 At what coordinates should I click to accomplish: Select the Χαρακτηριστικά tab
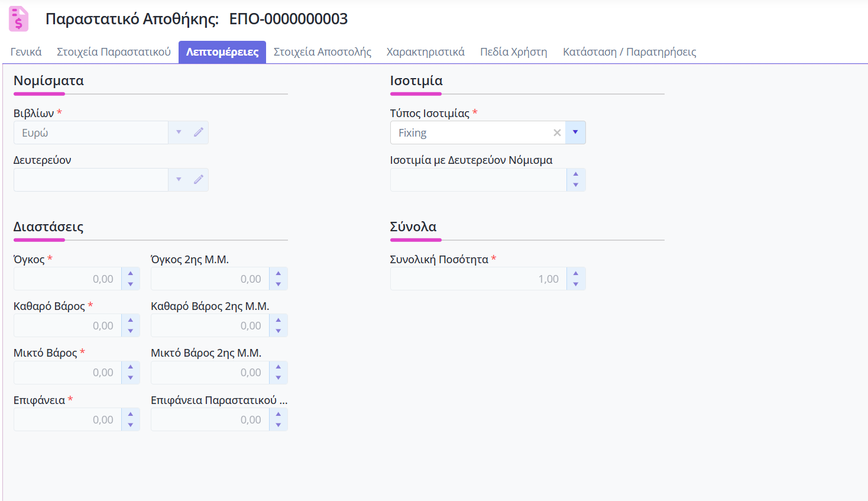point(425,52)
